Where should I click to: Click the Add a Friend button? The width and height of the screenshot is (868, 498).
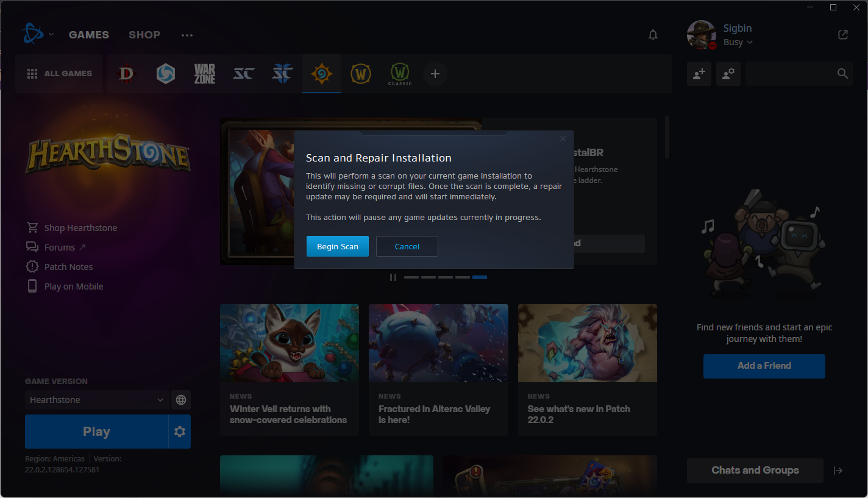pyautogui.click(x=764, y=366)
